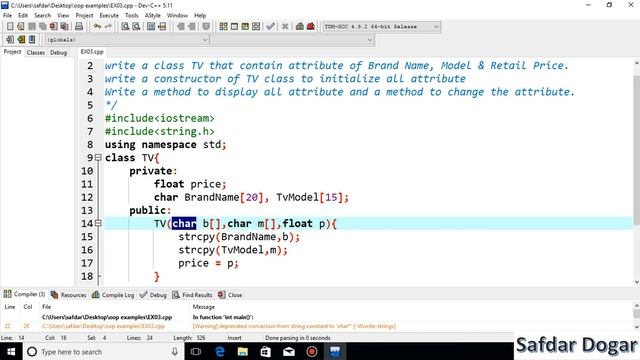The width and height of the screenshot is (640, 360).
Task: Click the Insert snippet icon in second toolbar
Action: click(x=10, y=40)
